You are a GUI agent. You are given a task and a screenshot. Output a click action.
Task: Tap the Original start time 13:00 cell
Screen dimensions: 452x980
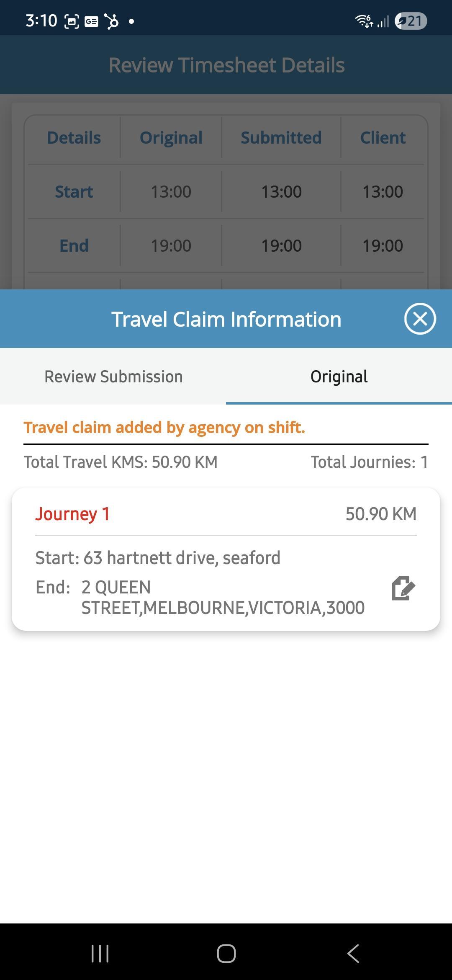[171, 192]
